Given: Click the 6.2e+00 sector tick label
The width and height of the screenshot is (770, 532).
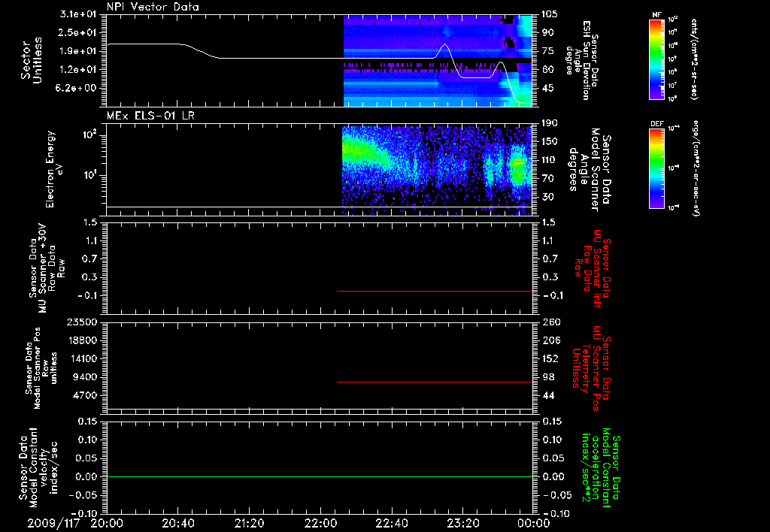Looking at the screenshot, I should click(78, 89).
